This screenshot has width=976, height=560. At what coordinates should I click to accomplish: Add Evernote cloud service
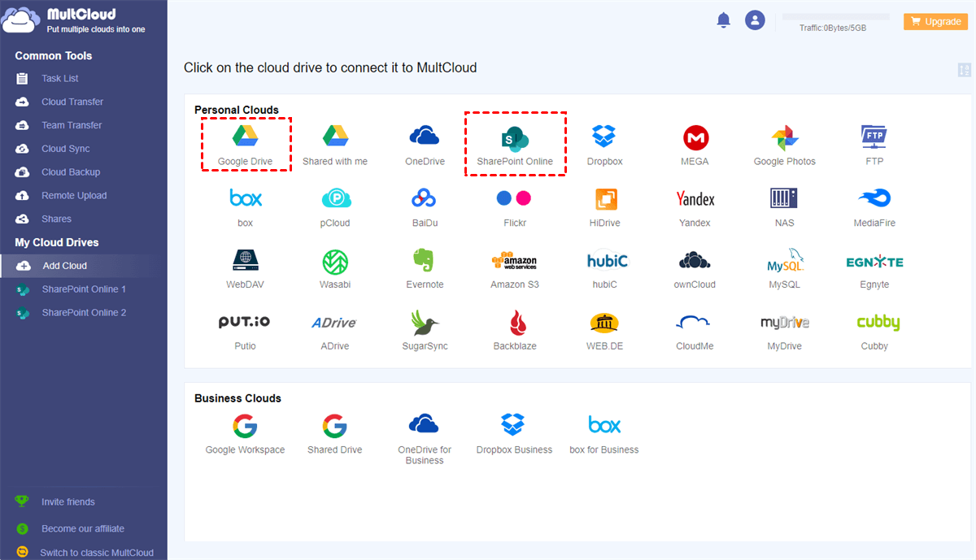pyautogui.click(x=425, y=268)
